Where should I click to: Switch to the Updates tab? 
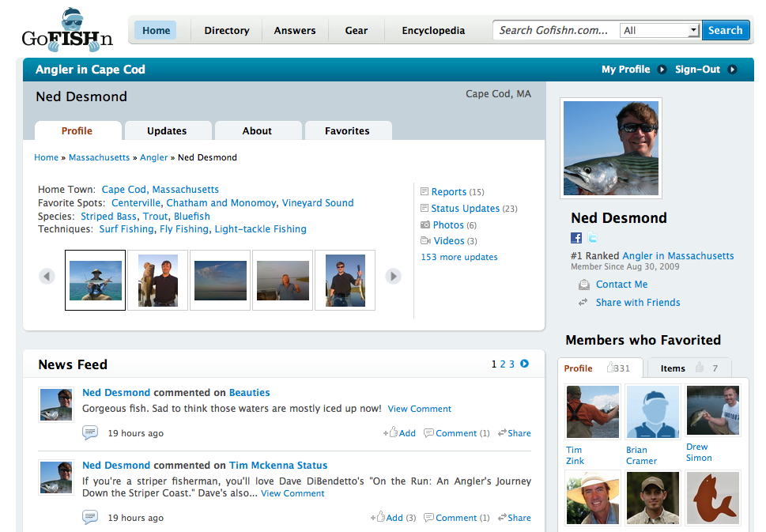[167, 130]
